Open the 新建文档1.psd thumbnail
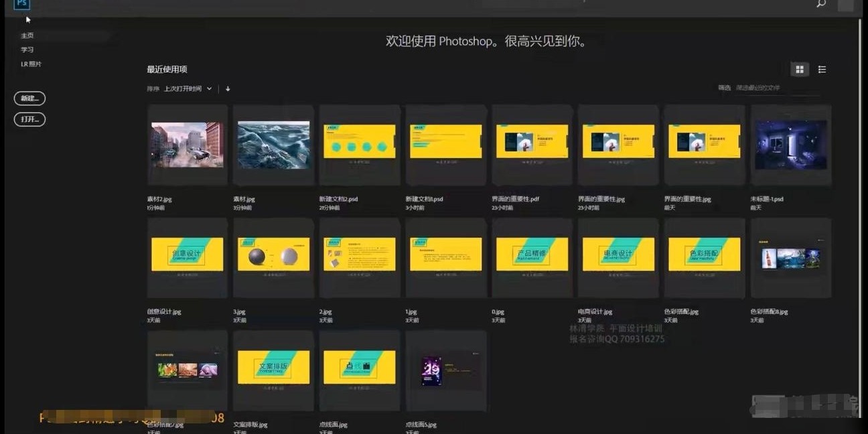The image size is (868, 434). 446,145
